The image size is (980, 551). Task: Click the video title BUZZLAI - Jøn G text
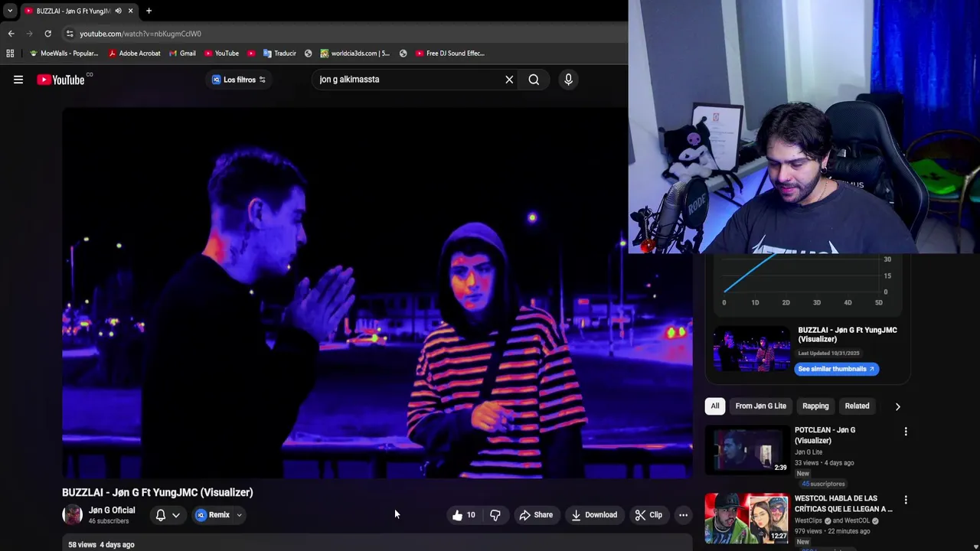coord(157,493)
